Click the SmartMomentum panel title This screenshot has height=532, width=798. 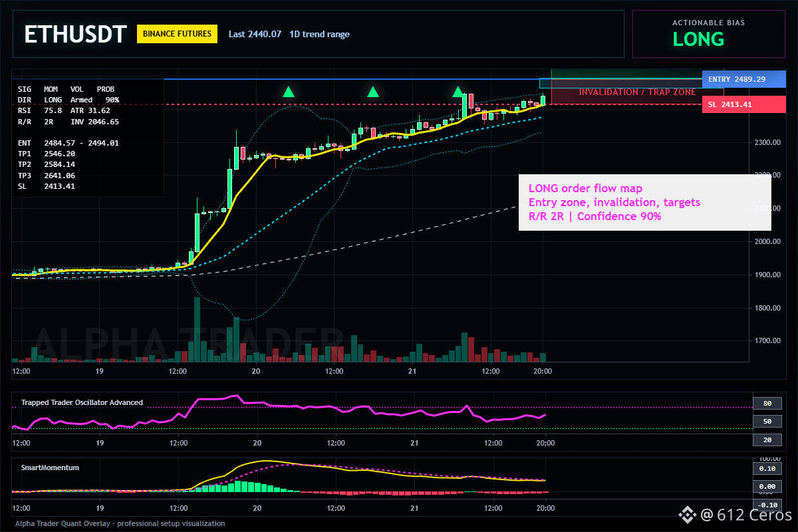click(50, 467)
